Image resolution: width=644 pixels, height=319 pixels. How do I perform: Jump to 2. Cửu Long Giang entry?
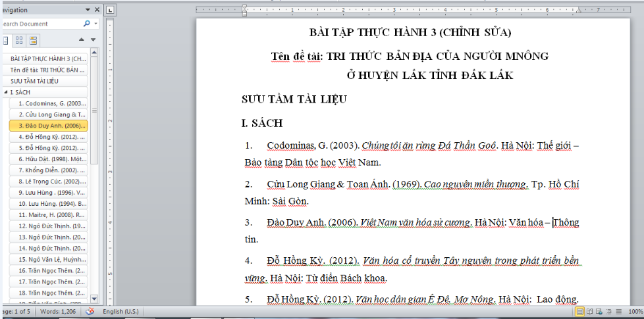pyautogui.click(x=49, y=114)
